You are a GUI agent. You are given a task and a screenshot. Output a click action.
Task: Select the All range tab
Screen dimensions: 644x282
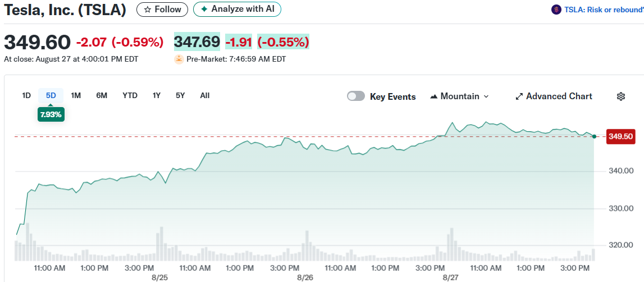tap(205, 95)
